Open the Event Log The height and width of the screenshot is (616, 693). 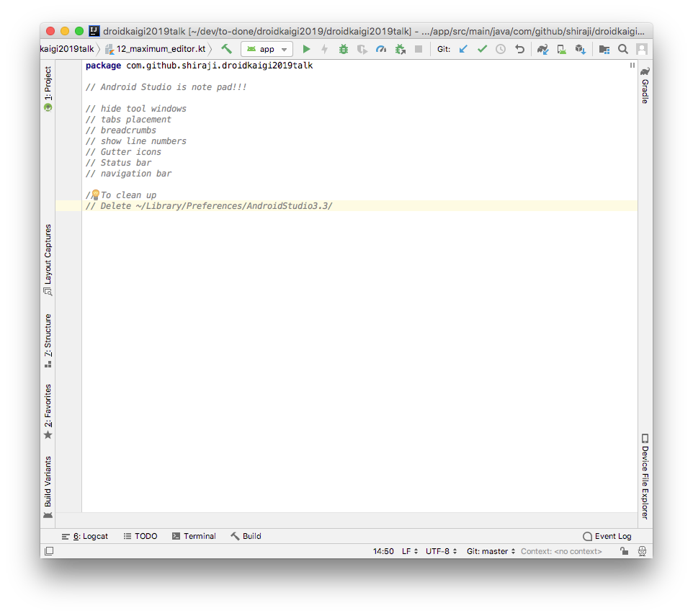[x=607, y=536]
